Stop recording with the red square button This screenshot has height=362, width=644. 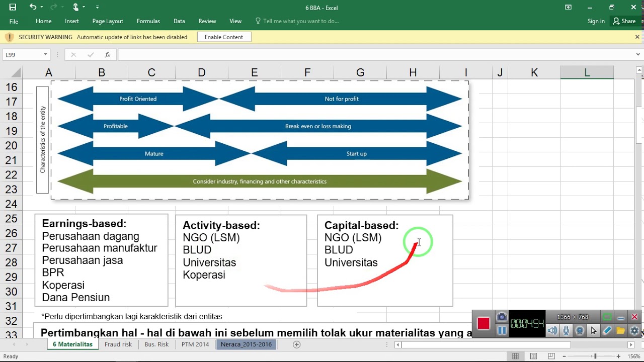[484, 323]
